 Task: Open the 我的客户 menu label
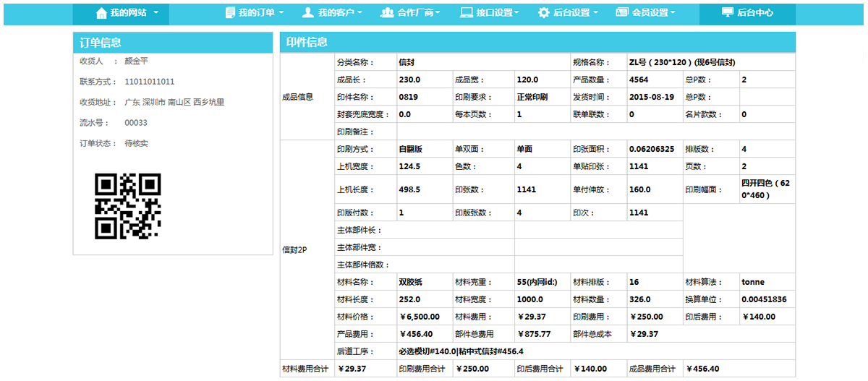(x=336, y=13)
